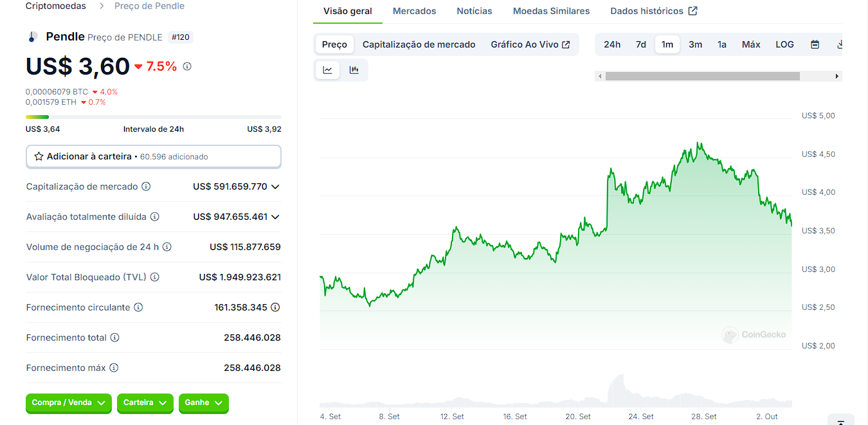Switch to the Mercados tab

(x=414, y=11)
